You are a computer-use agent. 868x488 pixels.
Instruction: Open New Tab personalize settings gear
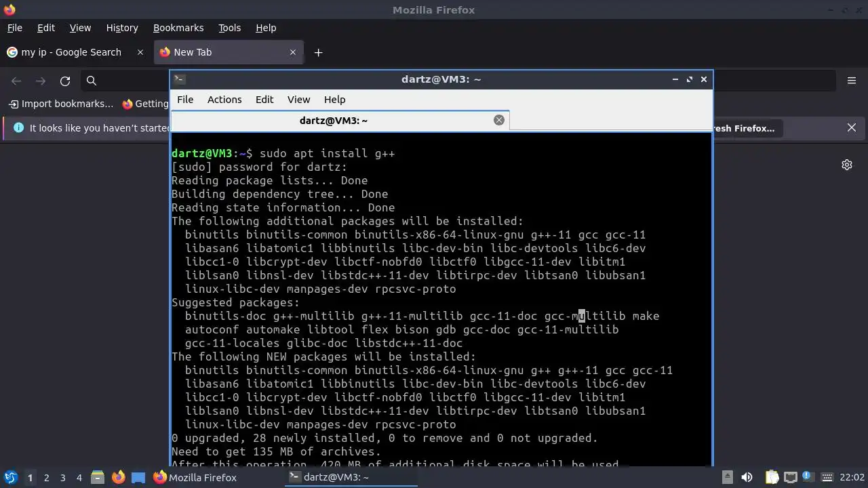(x=847, y=165)
